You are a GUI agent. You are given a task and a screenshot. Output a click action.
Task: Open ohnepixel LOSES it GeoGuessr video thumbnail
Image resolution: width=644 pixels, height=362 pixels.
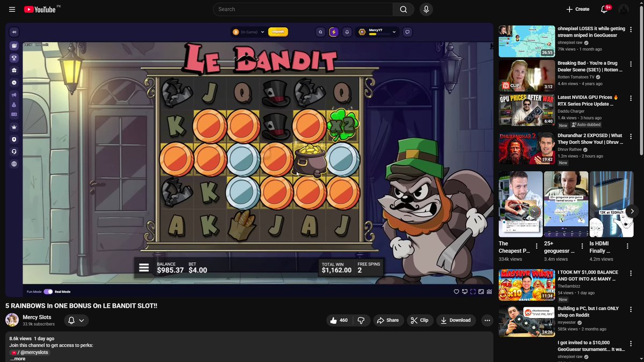click(x=527, y=41)
